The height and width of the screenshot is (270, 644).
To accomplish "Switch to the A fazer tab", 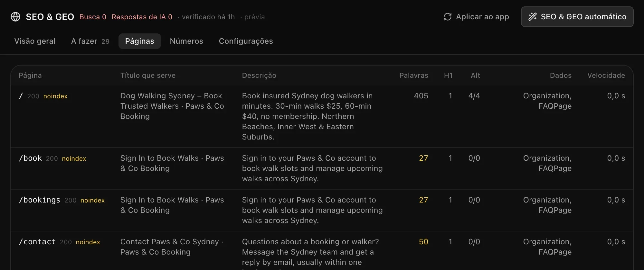I will [90, 41].
